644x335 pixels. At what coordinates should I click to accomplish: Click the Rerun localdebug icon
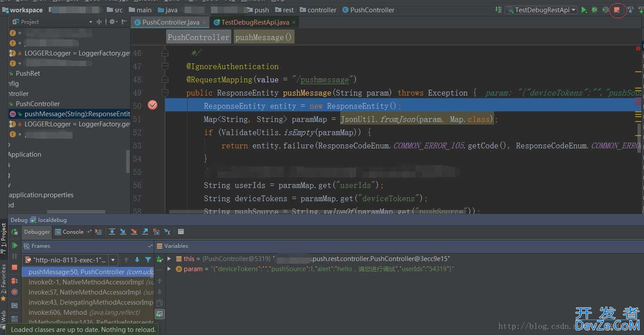point(15,232)
